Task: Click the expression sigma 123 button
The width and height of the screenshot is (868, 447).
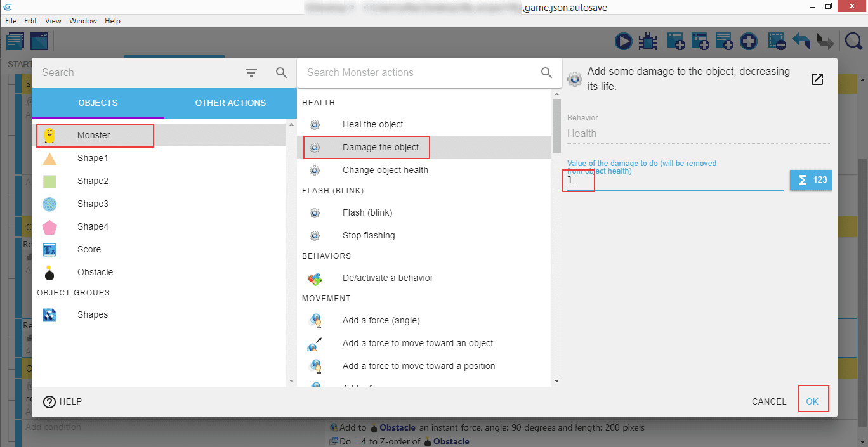Action: [811, 180]
